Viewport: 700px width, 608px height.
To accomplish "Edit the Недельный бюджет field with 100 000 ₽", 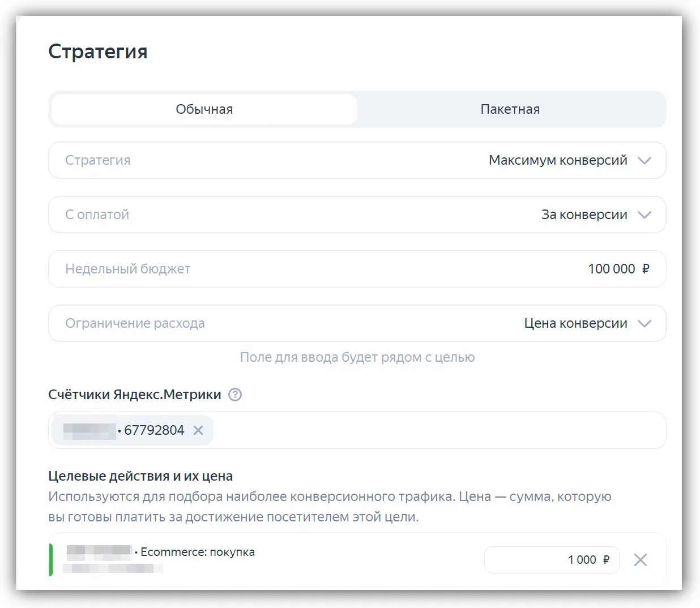I will pos(357,269).
